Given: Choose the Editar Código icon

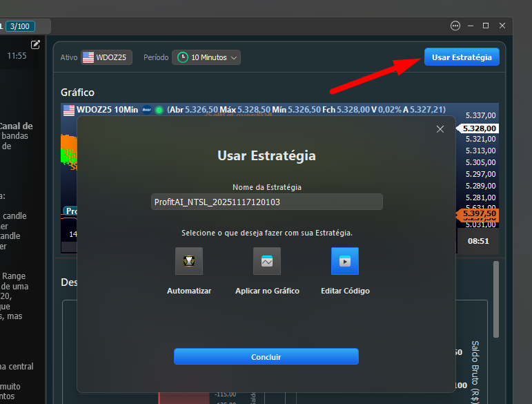Looking at the screenshot, I should pyautogui.click(x=345, y=261).
